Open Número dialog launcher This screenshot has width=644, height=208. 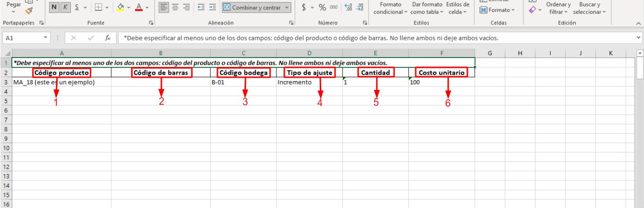pos(365,23)
